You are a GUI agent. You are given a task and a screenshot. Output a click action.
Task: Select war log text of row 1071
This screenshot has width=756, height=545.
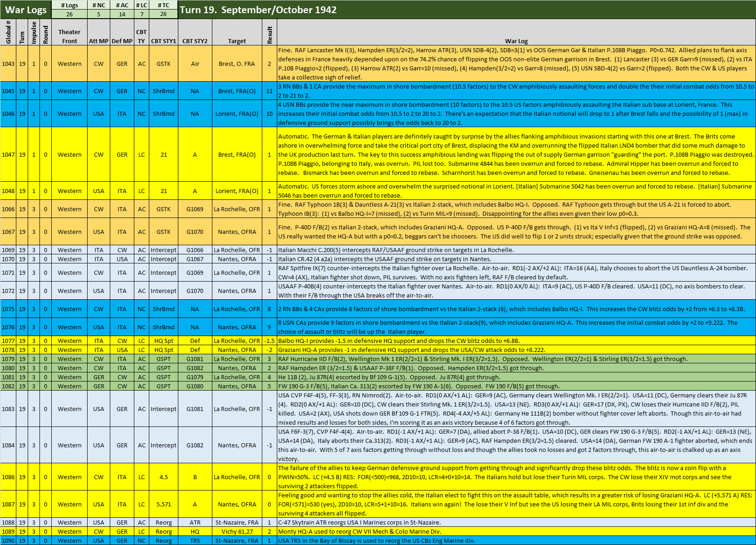[x=516, y=272]
